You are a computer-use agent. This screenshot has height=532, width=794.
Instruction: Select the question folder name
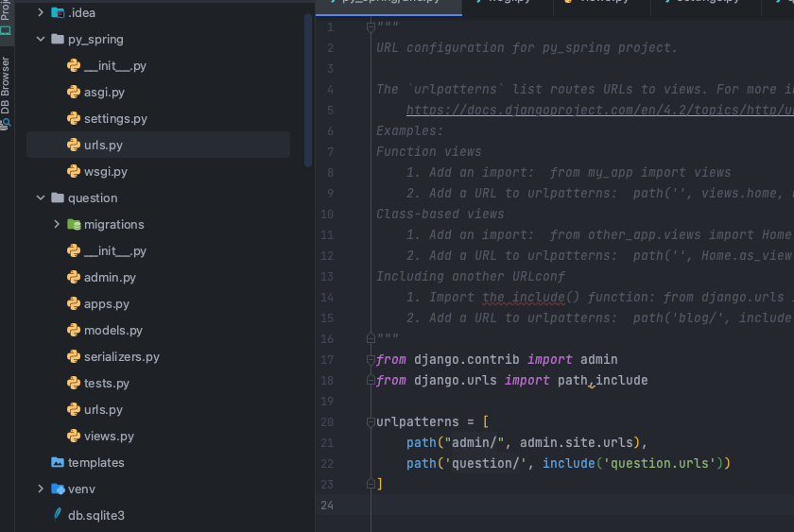(93, 197)
